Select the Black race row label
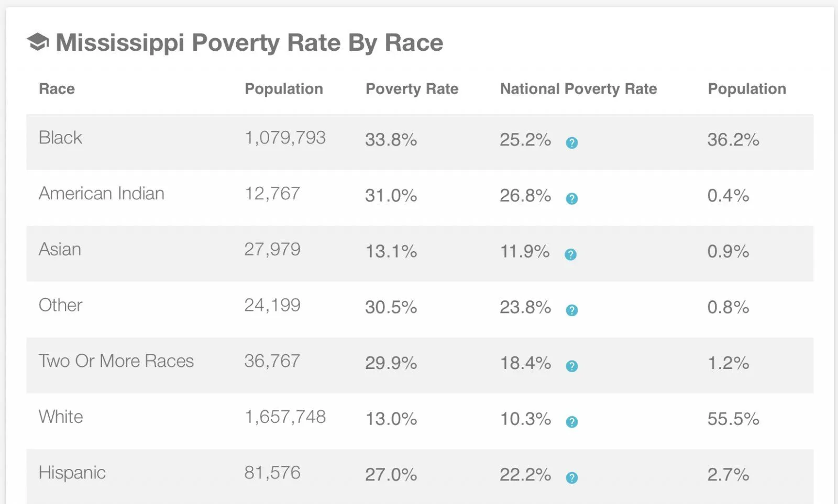 tap(60, 138)
